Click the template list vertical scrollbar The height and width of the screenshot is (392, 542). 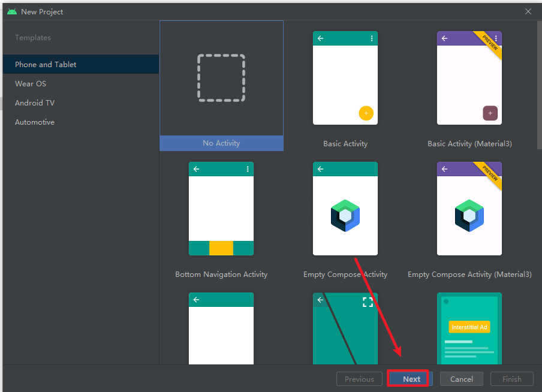click(x=539, y=85)
